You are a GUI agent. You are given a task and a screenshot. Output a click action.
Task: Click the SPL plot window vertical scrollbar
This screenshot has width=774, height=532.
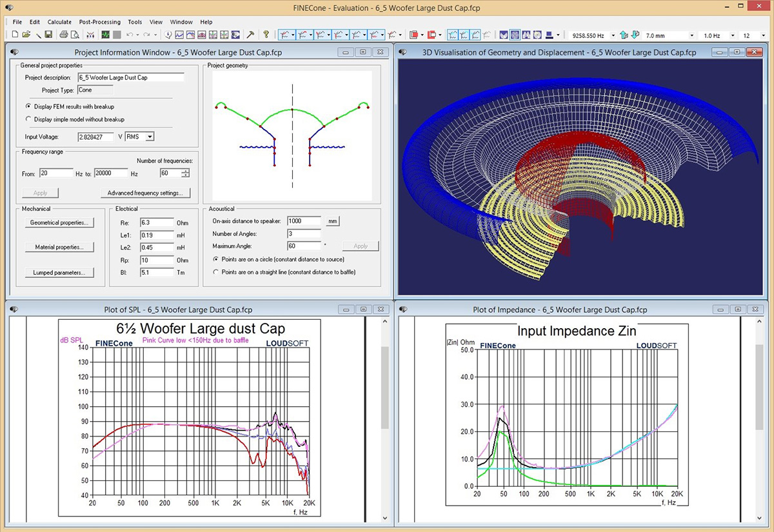coord(384,419)
